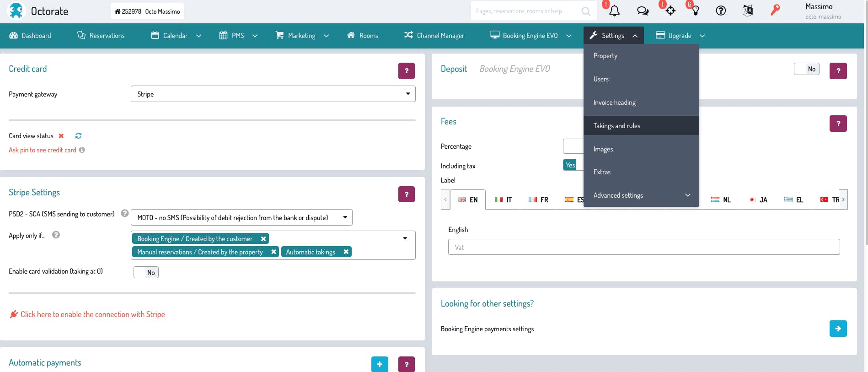Refresh the card view status

pyautogui.click(x=79, y=136)
